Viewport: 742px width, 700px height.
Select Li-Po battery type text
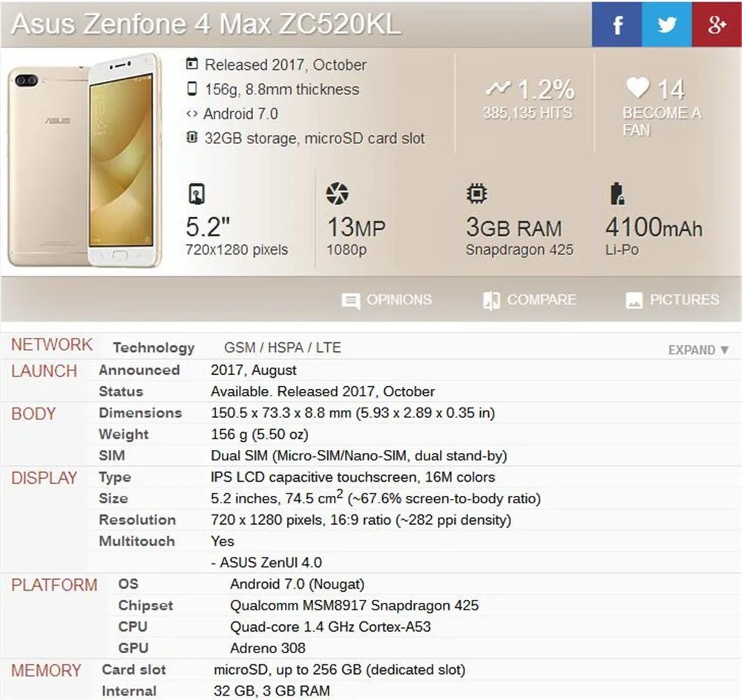(x=622, y=249)
